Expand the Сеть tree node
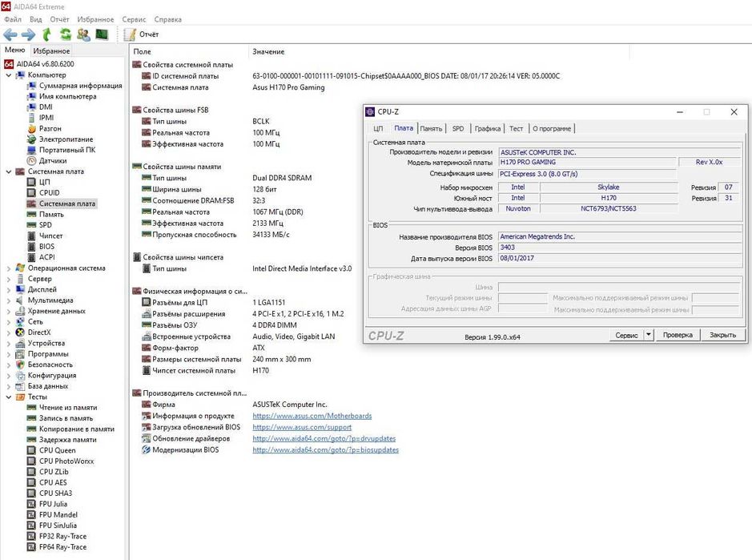Viewport: 752px width, 560px height. tap(9, 322)
